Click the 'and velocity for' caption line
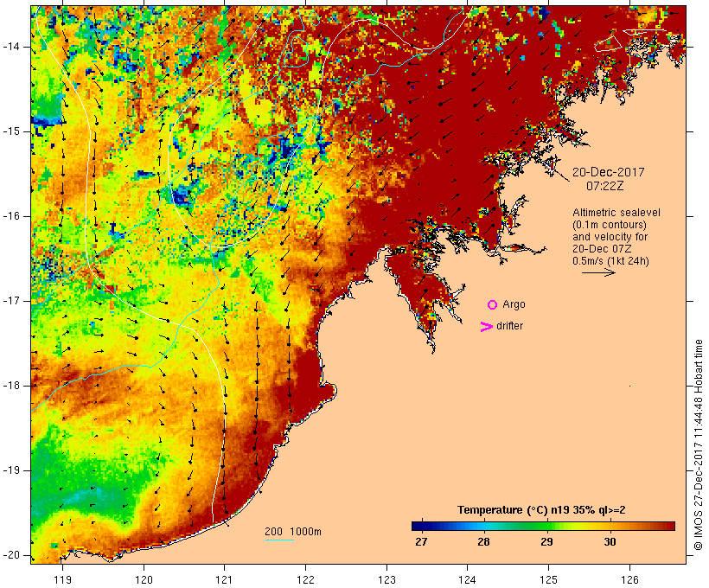The height and width of the screenshot is (588, 709). [x=610, y=237]
